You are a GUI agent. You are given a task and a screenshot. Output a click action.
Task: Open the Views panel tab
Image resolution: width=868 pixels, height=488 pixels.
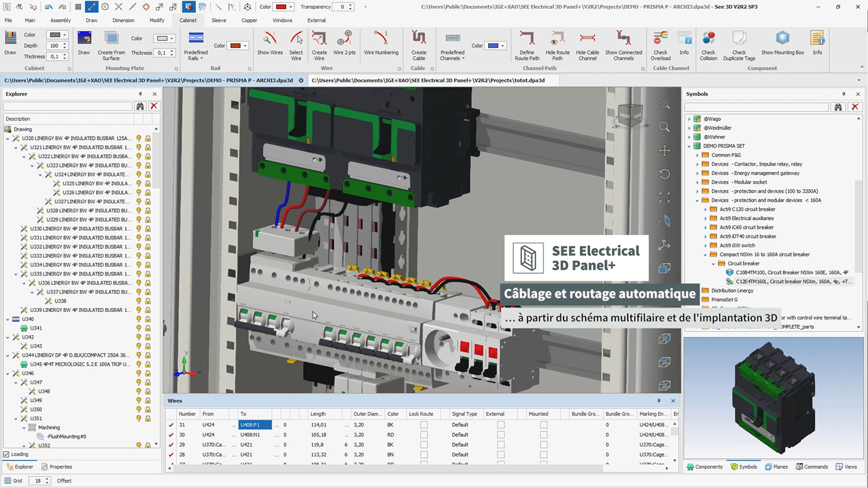tap(846, 467)
